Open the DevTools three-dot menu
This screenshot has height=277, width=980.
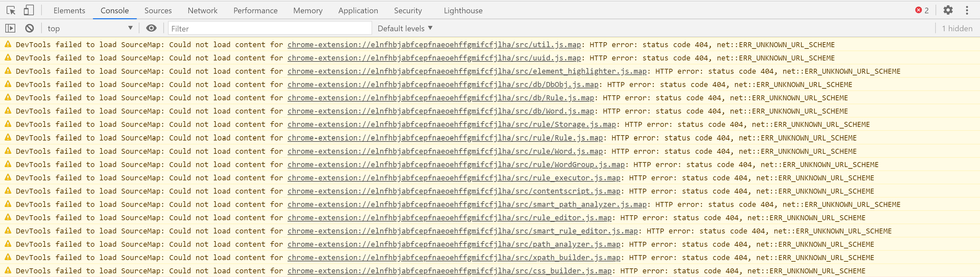point(967,10)
